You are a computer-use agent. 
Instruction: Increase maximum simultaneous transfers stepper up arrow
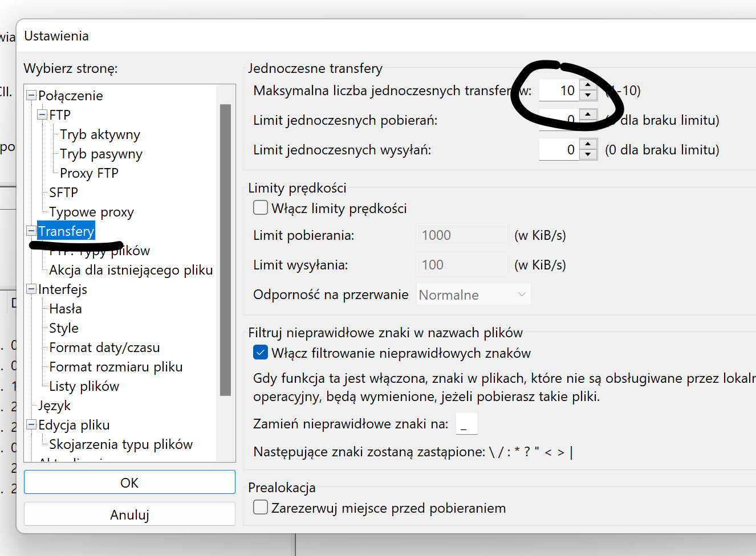[588, 85]
